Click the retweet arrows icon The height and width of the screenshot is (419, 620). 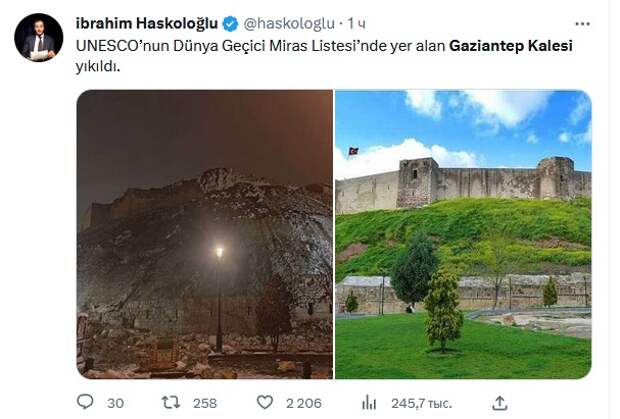[171, 402]
